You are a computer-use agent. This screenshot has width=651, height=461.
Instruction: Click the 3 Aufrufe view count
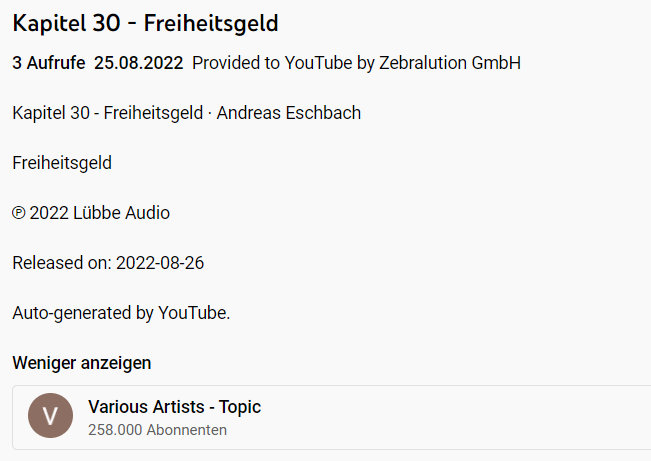pyautogui.click(x=48, y=63)
